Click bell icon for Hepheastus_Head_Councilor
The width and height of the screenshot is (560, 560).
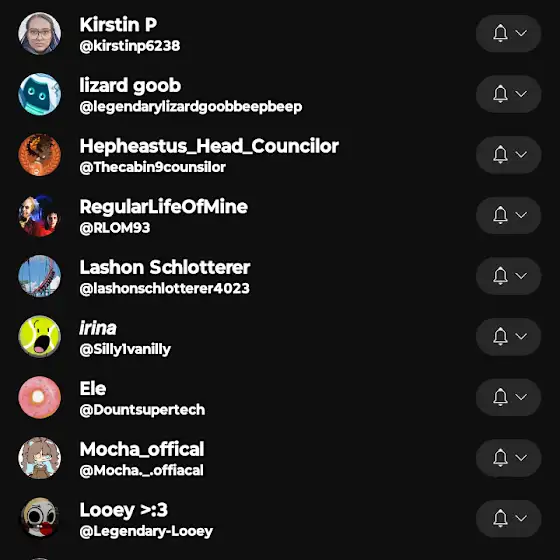point(500,155)
